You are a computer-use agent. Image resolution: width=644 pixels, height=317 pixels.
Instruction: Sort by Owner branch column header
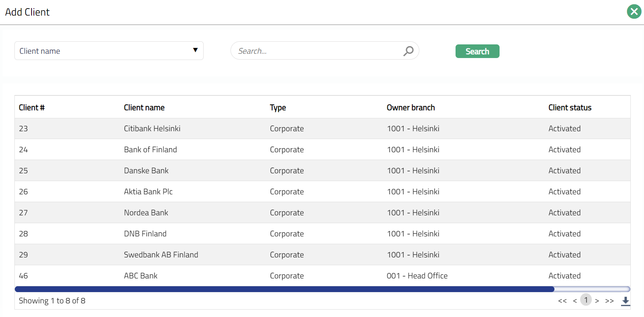(410, 107)
